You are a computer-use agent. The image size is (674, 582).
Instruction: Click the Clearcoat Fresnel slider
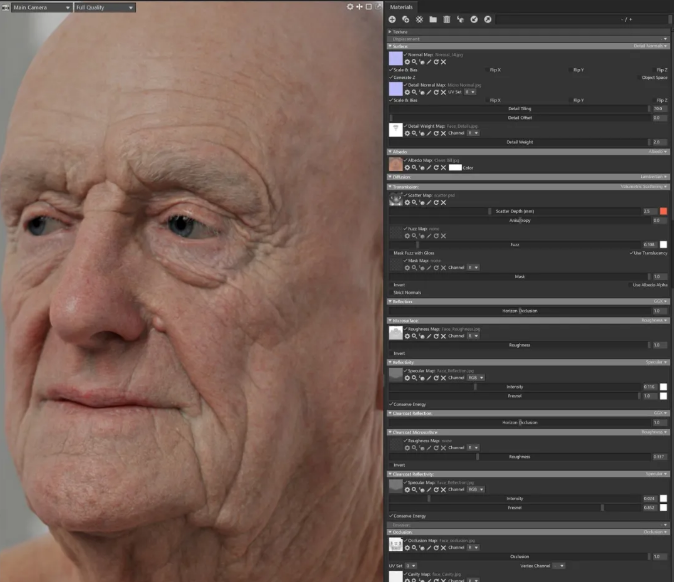515,508
